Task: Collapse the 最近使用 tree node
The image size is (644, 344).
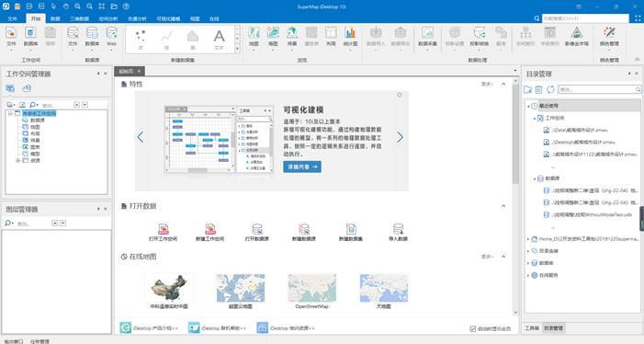Action: point(528,107)
